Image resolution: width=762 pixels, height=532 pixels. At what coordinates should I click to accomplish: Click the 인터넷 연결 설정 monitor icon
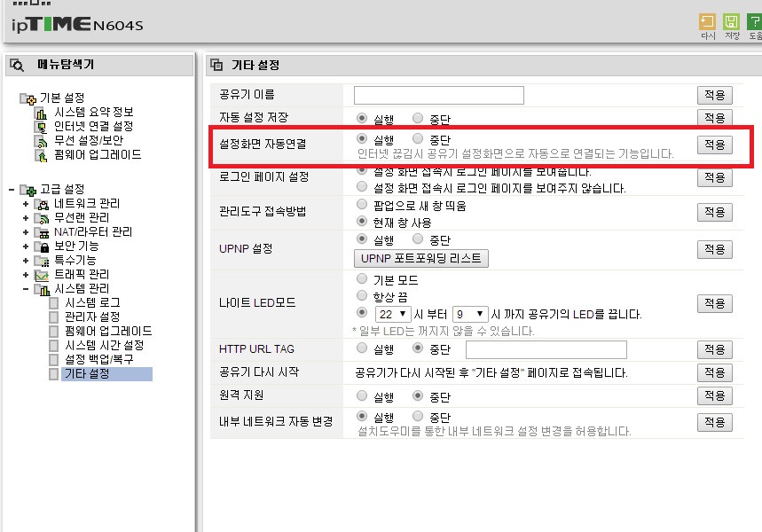pos(42,127)
